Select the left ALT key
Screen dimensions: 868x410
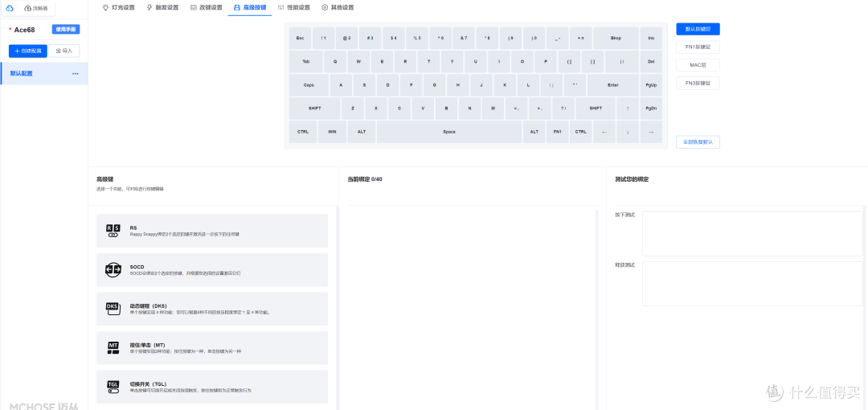pos(362,132)
